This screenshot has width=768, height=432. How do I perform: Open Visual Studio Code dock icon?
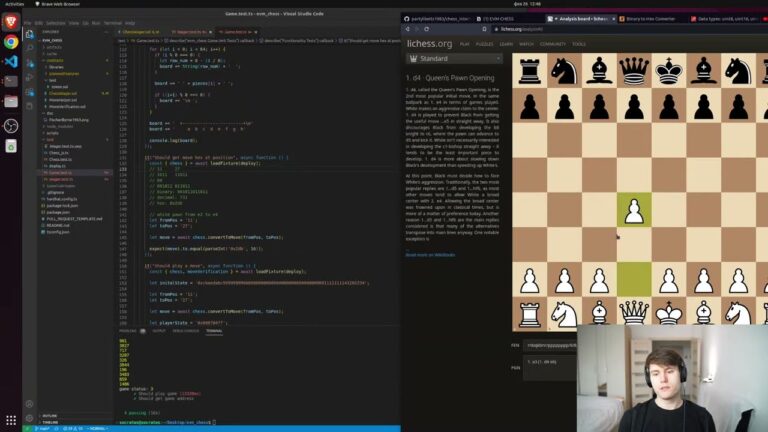11,62
